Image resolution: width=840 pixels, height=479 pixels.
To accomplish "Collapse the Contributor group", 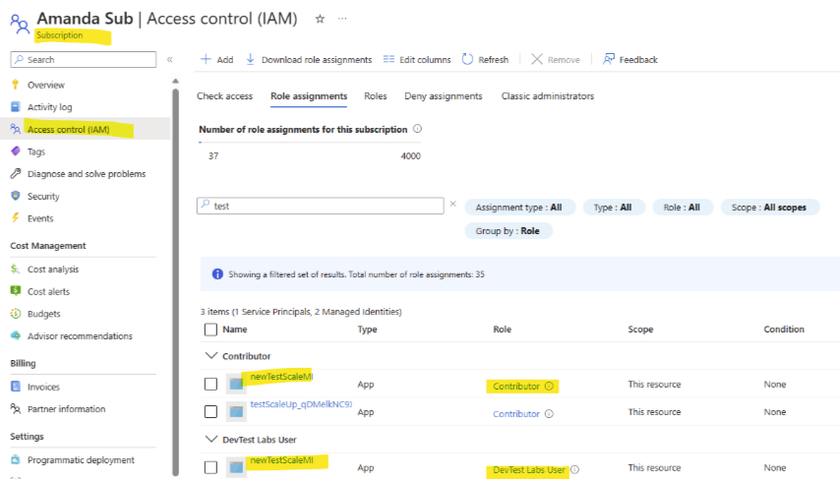I will point(211,356).
